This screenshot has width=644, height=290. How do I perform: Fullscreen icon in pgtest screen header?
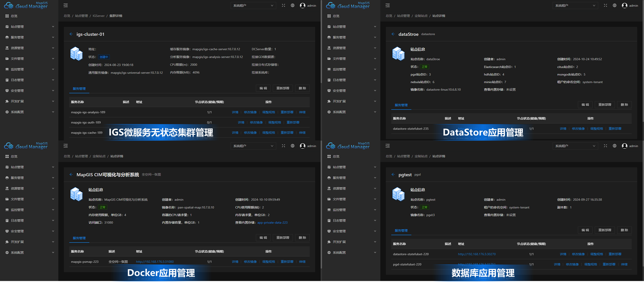point(605,146)
